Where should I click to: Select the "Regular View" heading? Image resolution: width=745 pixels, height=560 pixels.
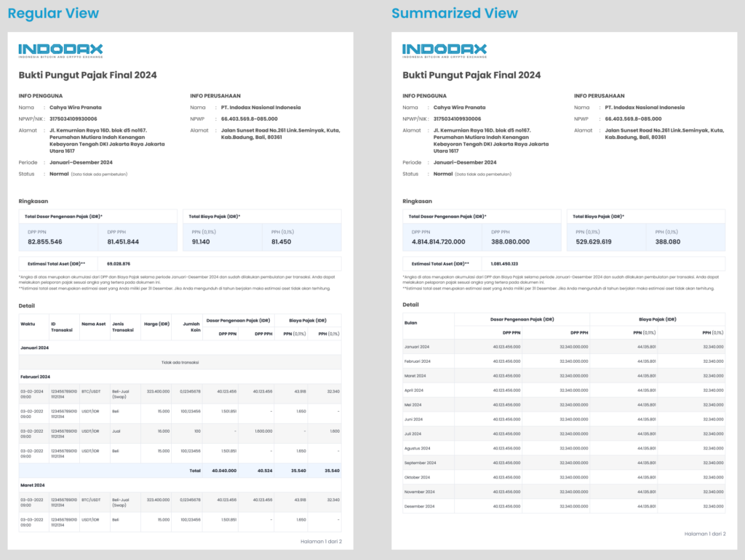coord(53,13)
